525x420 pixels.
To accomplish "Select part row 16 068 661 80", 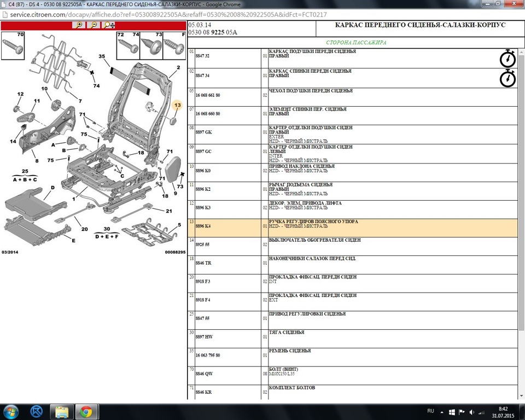I will tap(353, 97).
